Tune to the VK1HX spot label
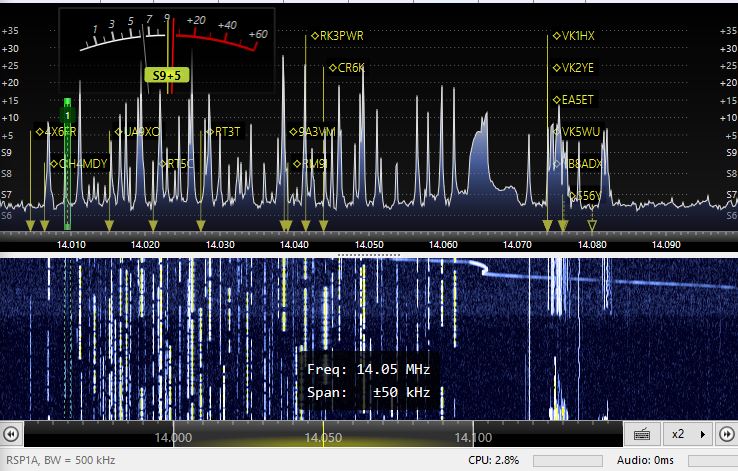Screen dimensions: 738x471 tap(575, 35)
